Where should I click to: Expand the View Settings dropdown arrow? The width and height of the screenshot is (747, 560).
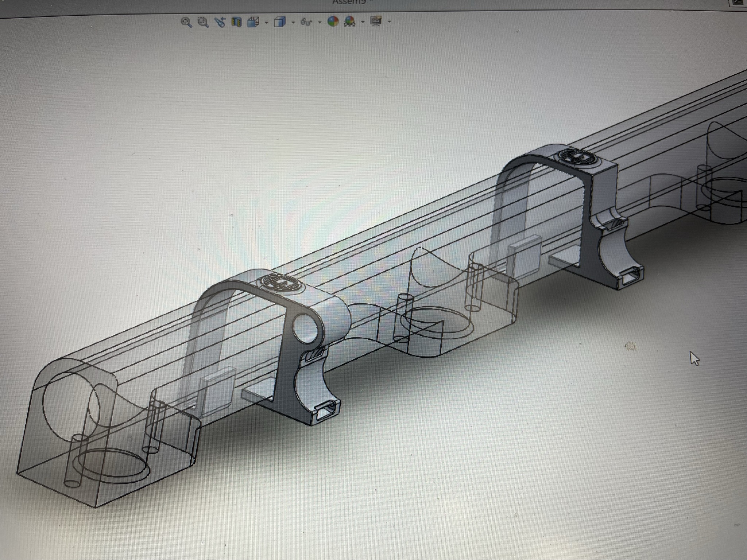click(389, 22)
